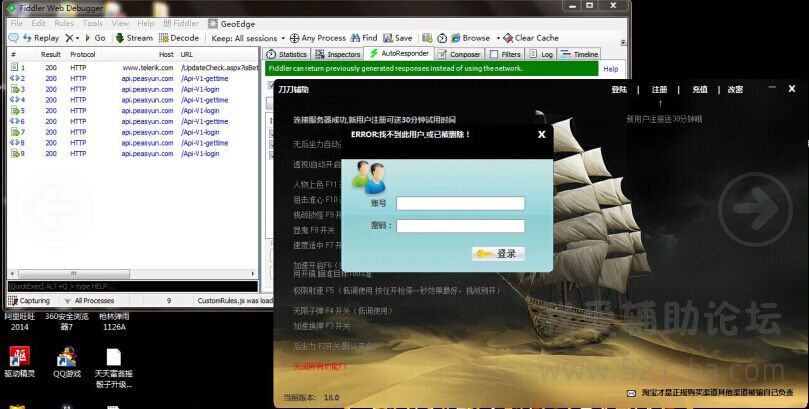The height and width of the screenshot is (409, 809).
Task: Select session 7 /Api-V1-login row
Action: 133,132
